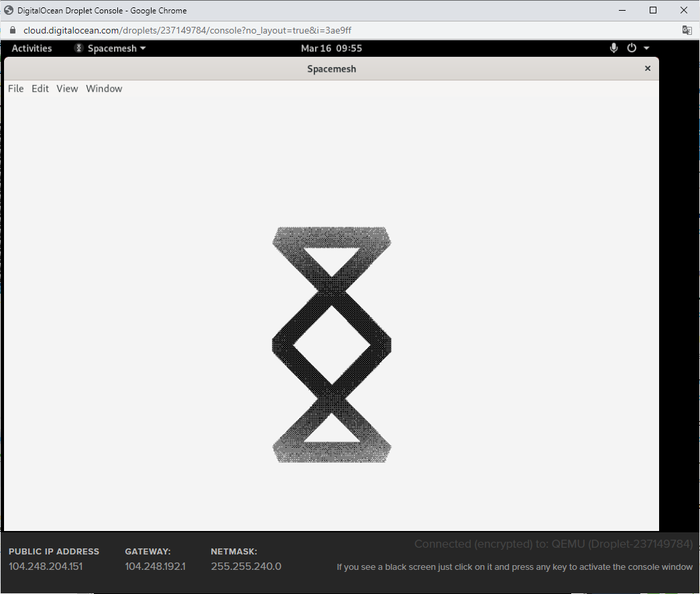Click the gateway value 104.248.192.1
The image size is (700, 594).
pyautogui.click(x=155, y=567)
